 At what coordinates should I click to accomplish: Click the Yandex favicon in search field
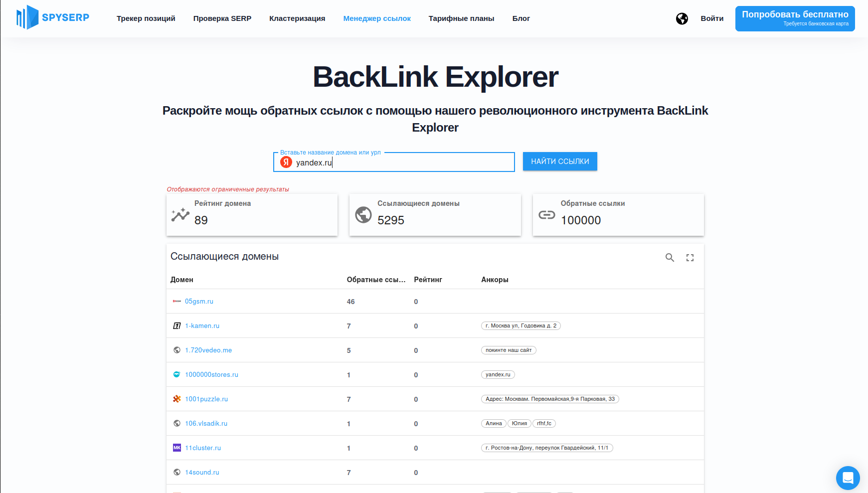[x=286, y=163]
